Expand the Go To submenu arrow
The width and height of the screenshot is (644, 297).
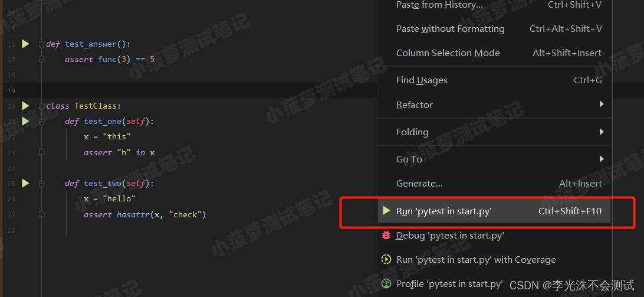point(602,159)
